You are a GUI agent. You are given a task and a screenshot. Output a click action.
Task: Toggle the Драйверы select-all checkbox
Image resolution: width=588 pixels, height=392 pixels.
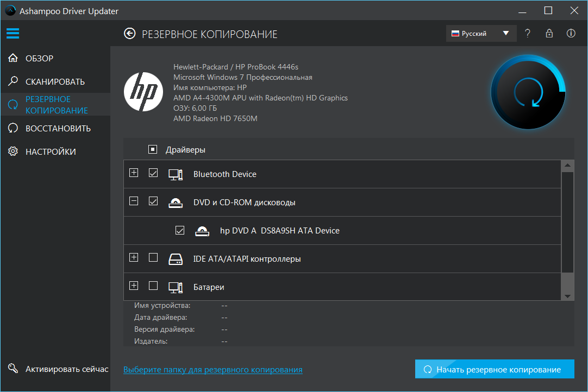click(153, 149)
